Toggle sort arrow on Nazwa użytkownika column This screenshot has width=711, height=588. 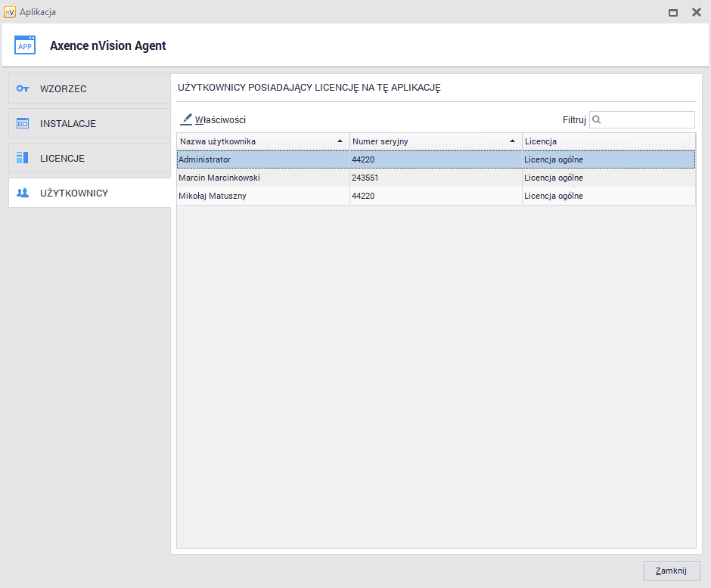coord(340,141)
